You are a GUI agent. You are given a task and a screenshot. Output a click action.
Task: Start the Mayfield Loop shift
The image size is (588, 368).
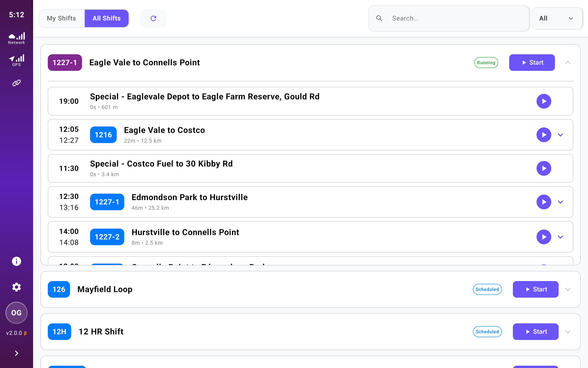[x=536, y=289]
